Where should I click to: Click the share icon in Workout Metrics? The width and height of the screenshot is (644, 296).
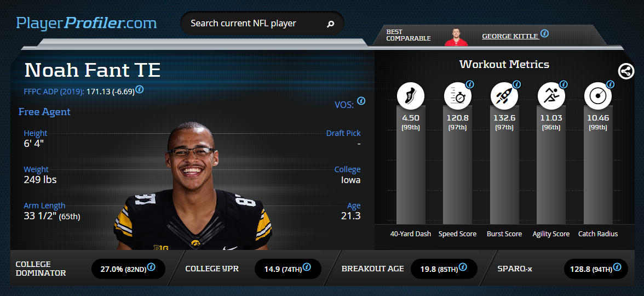[626, 71]
